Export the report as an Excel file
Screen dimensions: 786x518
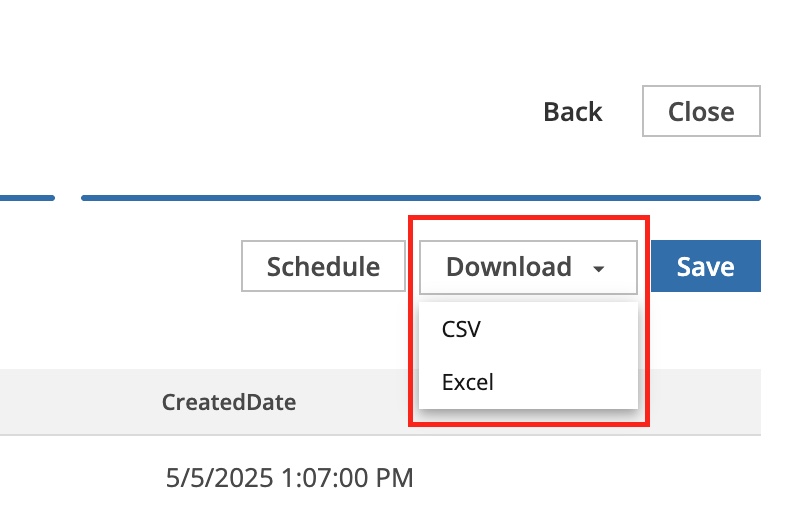pos(468,382)
